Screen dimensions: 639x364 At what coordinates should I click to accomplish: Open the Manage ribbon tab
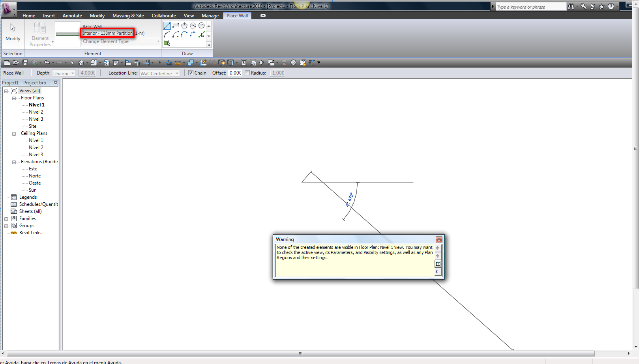click(210, 16)
